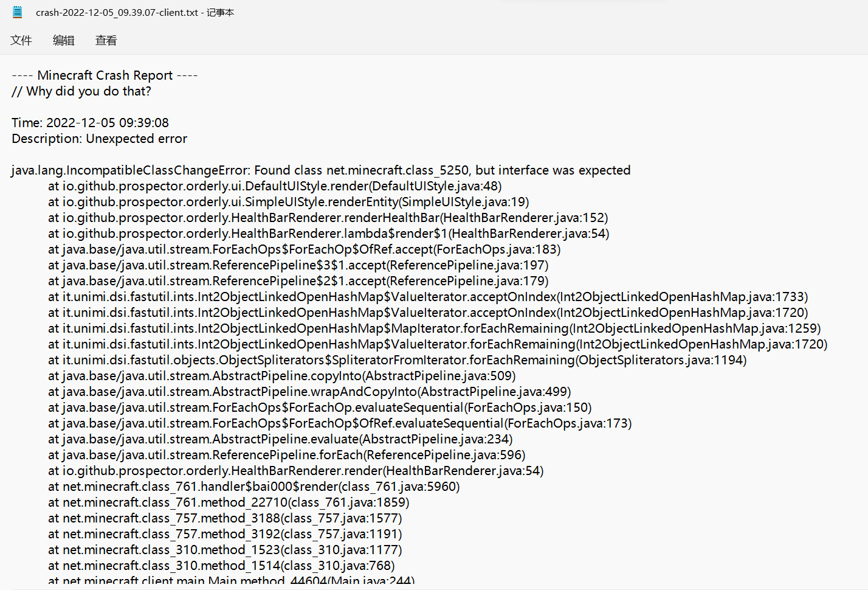Screen dimensions: 868x590
Task: Click the ReferencePipeline.forEach line
Action: point(287,455)
